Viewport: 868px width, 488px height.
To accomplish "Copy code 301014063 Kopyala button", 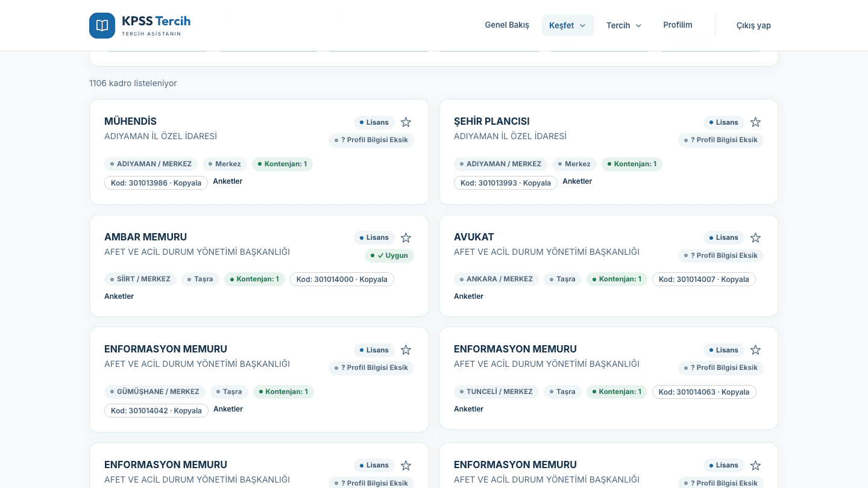I will [704, 392].
